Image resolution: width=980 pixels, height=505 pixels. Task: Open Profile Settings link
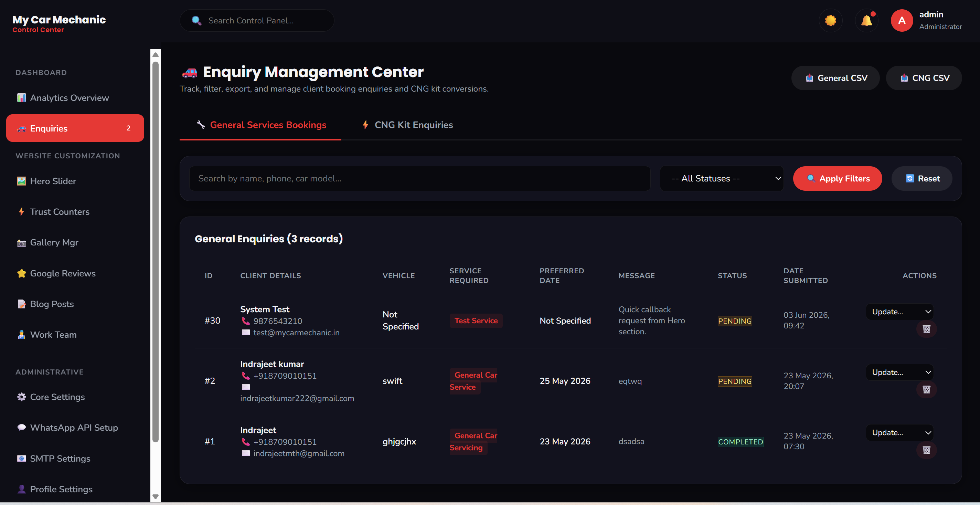point(75,490)
